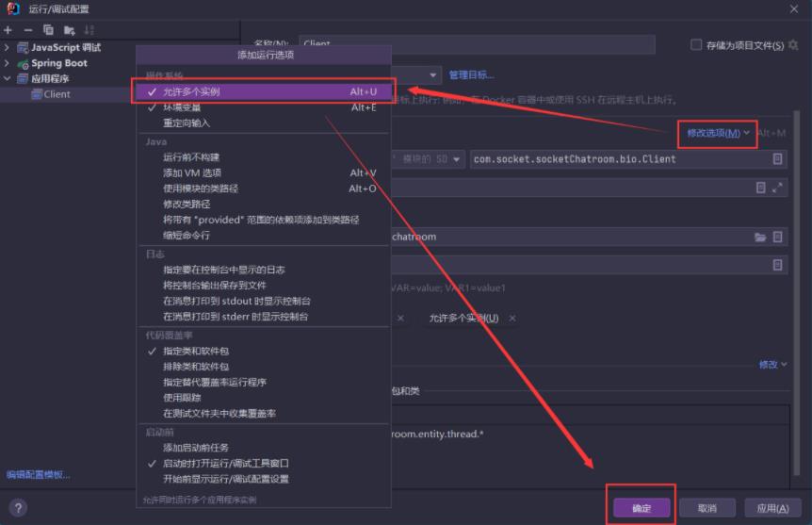Select 修改类路径 menu item
The image size is (812, 525).
coord(263,204)
